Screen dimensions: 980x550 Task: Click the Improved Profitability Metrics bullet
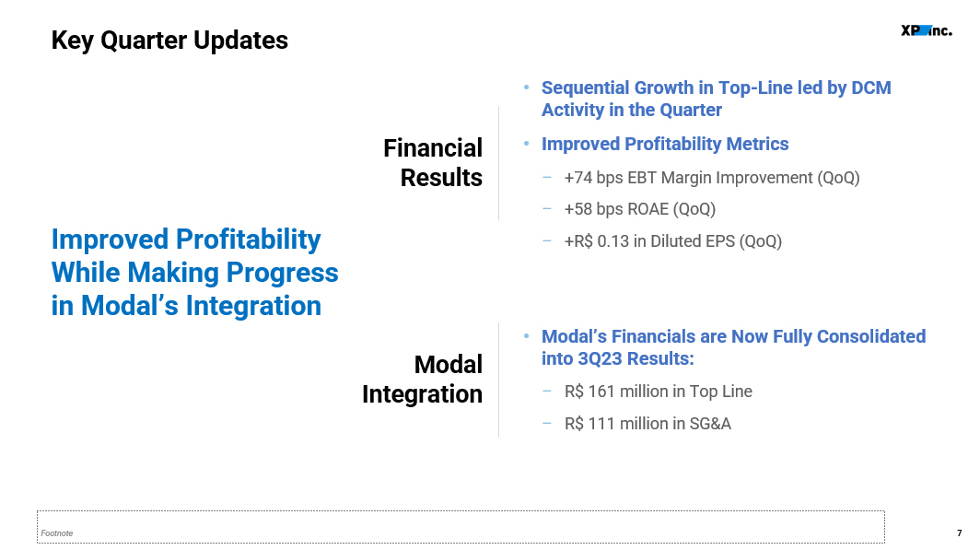tap(665, 144)
